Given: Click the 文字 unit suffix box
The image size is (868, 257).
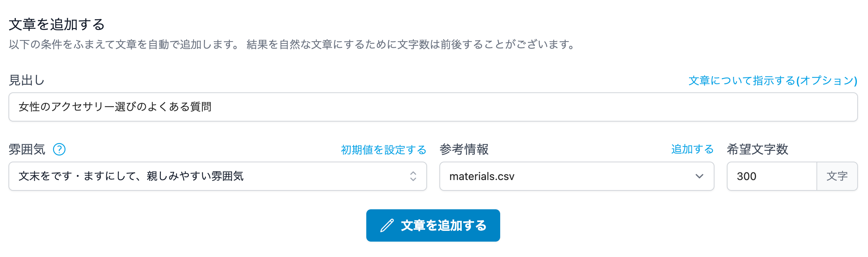Looking at the screenshot, I should [x=837, y=176].
